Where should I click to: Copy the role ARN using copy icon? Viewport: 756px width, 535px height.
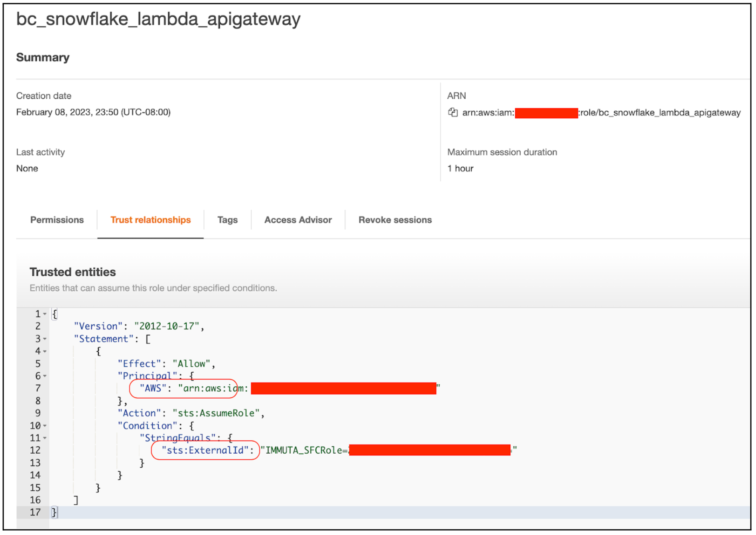452,112
